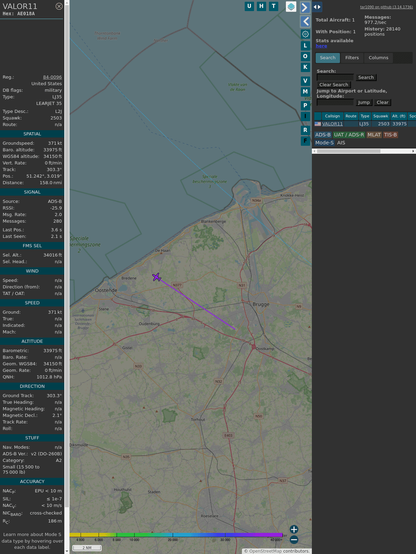The height and width of the screenshot is (554, 416).
Task: Focus the Search text field
Action: tap(335, 77)
